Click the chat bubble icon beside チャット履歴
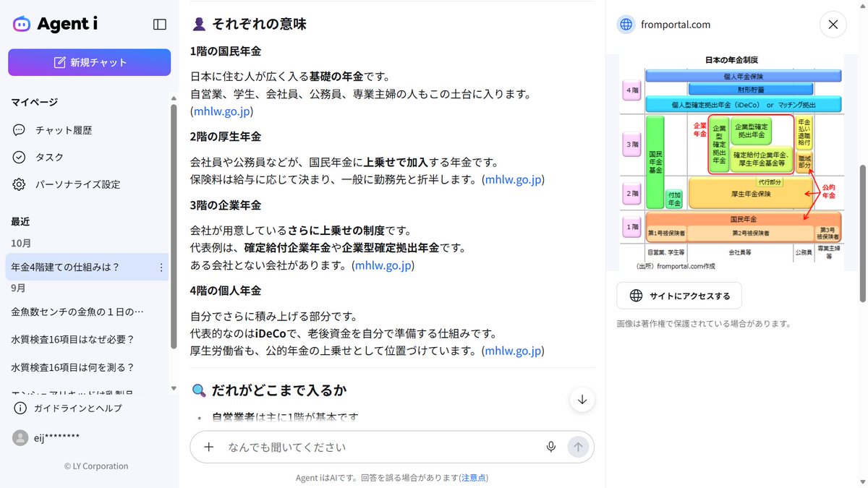Screen dimensions: 868x488 pyautogui.click(x=20, y=130)
